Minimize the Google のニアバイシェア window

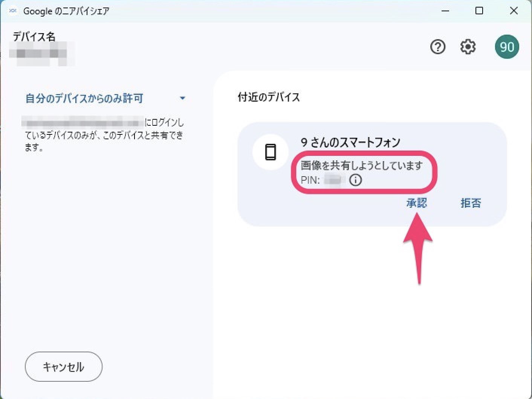tap(445, 11)
